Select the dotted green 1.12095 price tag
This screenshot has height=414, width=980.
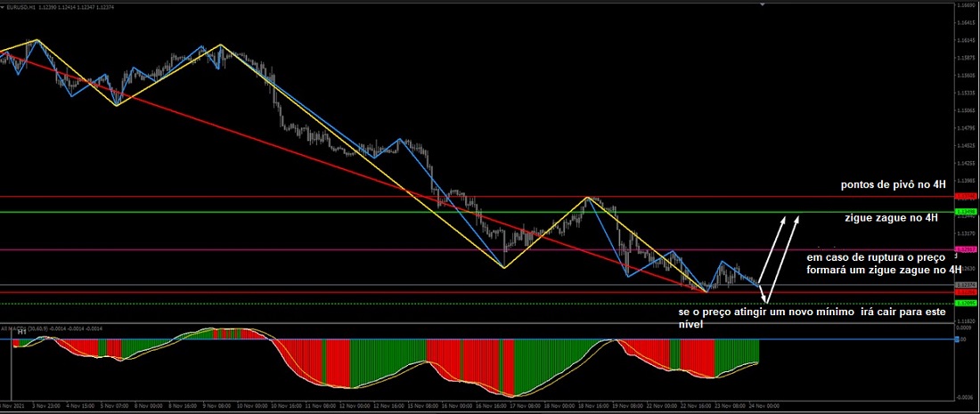click(x=965, y=304)
